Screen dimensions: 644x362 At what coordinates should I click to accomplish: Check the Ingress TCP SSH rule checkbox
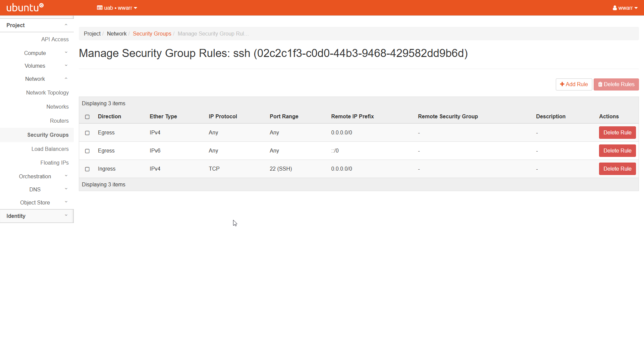coord(87,169)
